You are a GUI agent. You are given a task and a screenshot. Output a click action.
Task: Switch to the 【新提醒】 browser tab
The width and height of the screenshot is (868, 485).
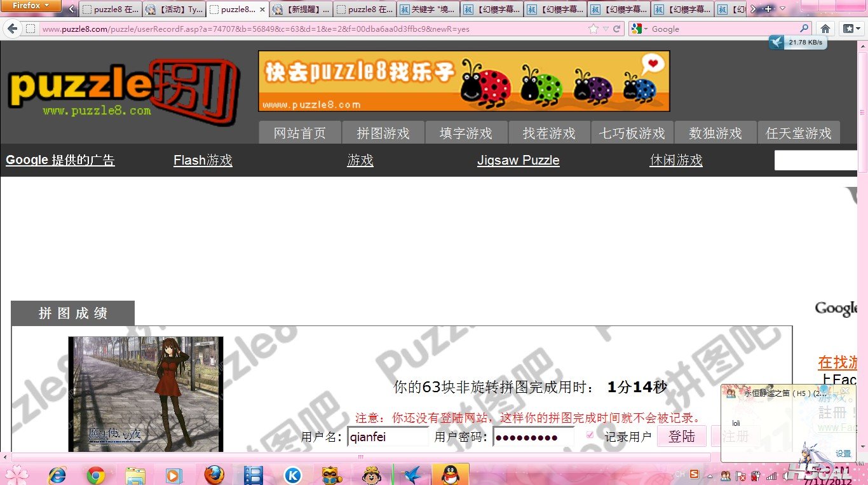(x=301, y=10)
